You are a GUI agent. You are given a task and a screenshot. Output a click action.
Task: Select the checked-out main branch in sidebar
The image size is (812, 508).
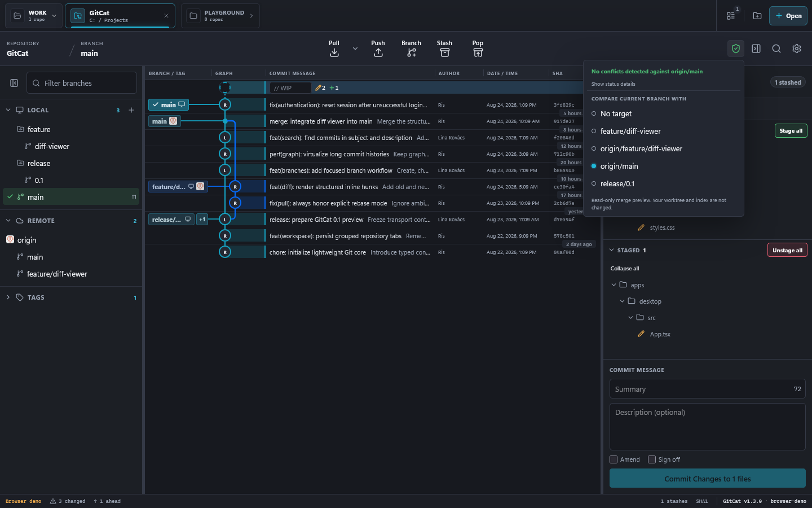(71, 196)
